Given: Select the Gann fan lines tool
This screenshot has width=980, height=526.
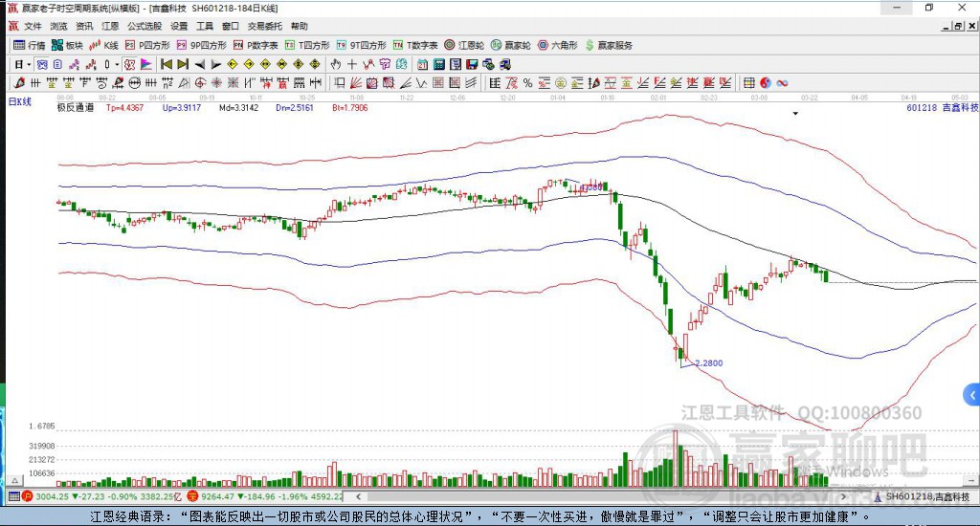Looking at the screenshot, I should [356, 83].
